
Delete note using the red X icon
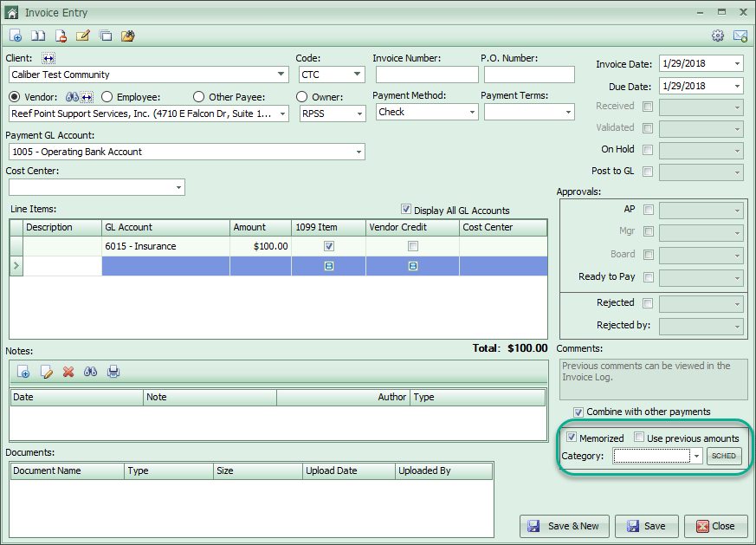pyautogui.click(x=68, y=372)
